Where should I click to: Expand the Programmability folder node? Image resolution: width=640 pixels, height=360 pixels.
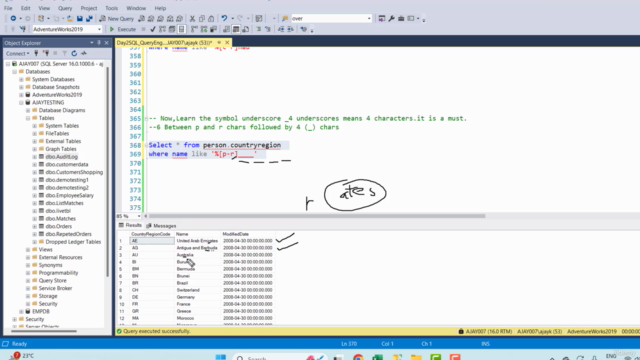(28, 273)
